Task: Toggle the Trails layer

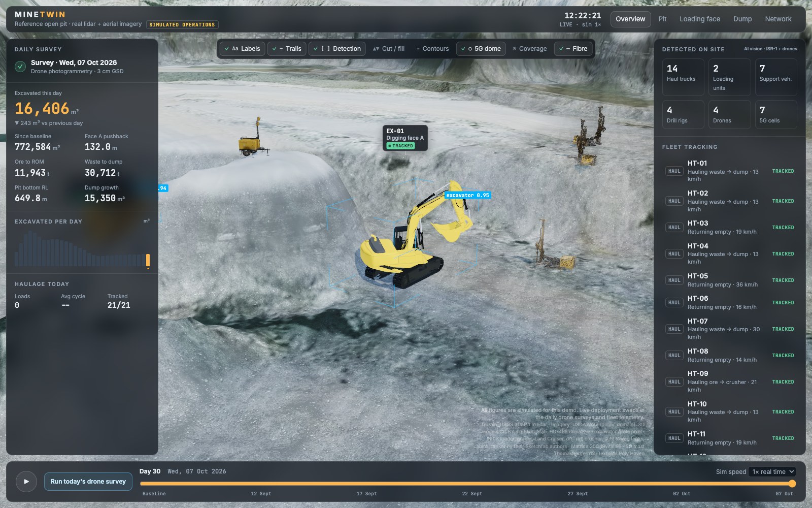Action: (x=287, y=49)
